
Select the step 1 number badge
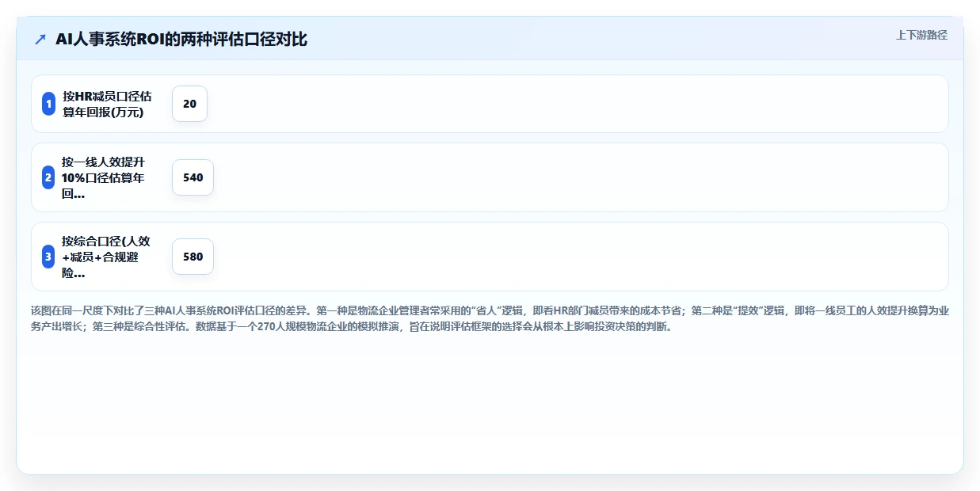point(48,104)
